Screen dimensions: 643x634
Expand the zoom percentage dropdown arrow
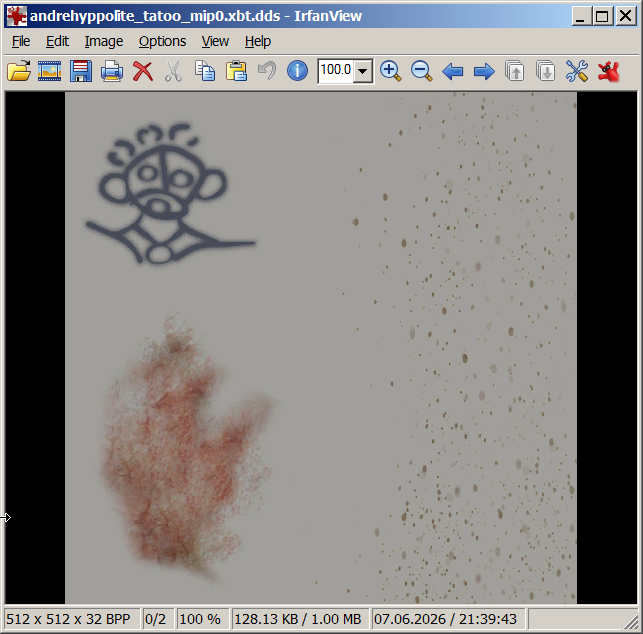363,71
